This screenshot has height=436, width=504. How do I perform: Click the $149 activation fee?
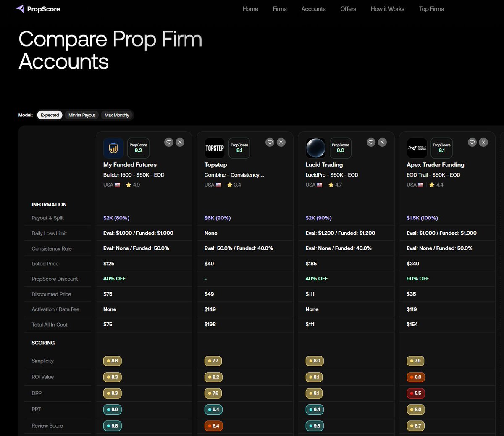pyautogui.click(x=210, y=309)
